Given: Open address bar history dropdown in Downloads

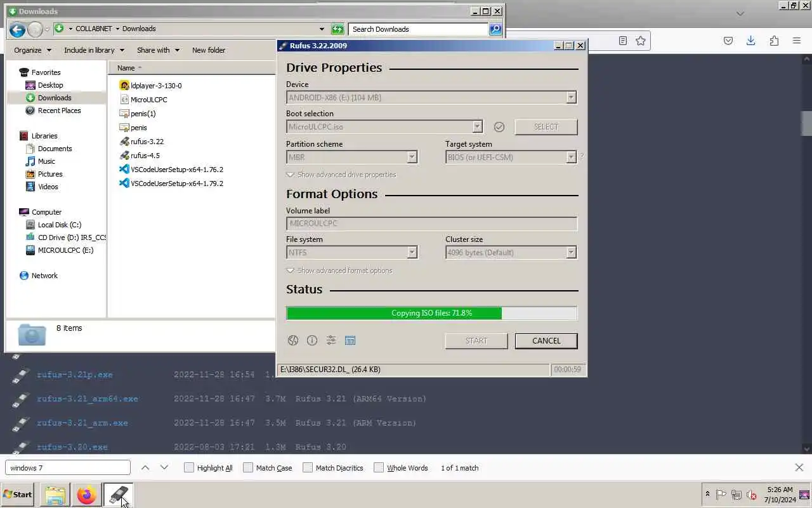Looking at the screenshot, I should point(322,29).
